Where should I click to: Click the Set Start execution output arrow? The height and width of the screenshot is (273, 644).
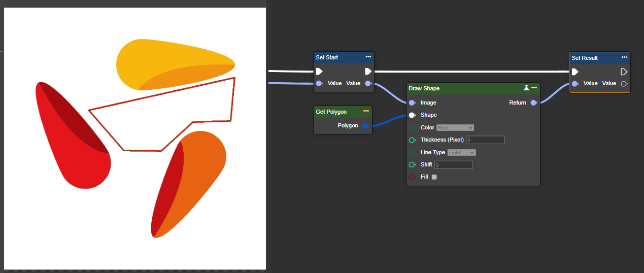(368, 72)
